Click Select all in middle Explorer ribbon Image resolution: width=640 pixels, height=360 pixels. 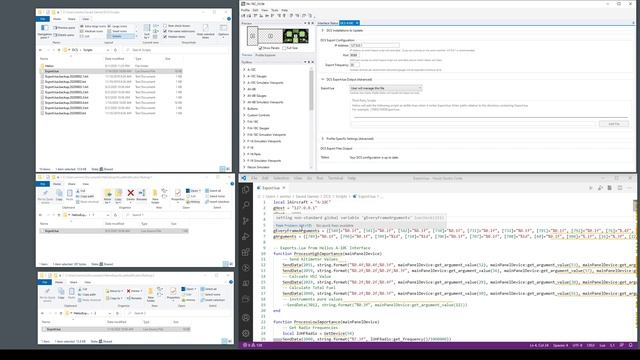click(x=213, y=191)
